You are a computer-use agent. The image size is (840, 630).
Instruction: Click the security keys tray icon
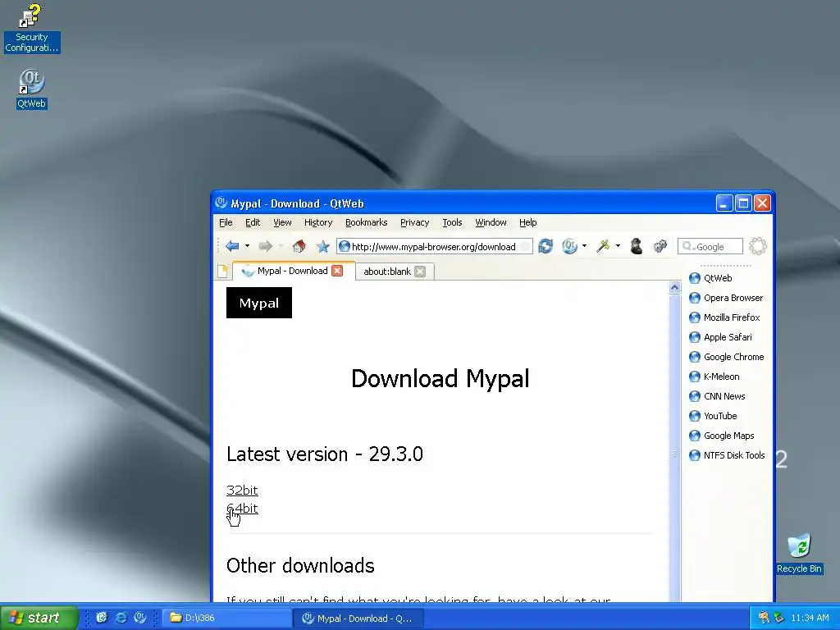pyautogui.click(x=764, y=619)
